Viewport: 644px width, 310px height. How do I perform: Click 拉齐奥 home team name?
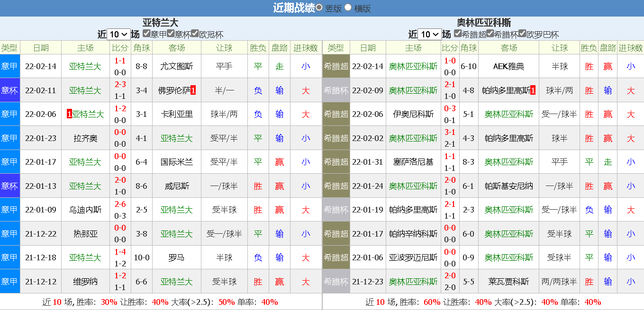(x=85, y=138)
